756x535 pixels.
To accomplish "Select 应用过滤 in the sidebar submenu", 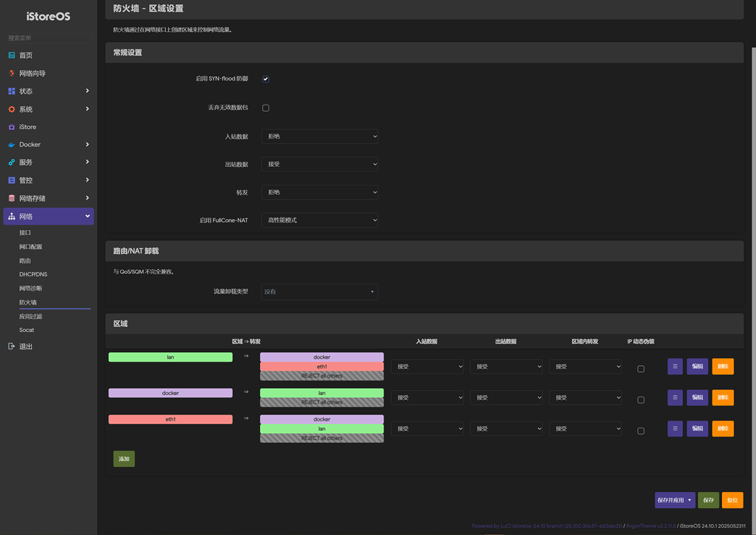I will click(31, 316).
